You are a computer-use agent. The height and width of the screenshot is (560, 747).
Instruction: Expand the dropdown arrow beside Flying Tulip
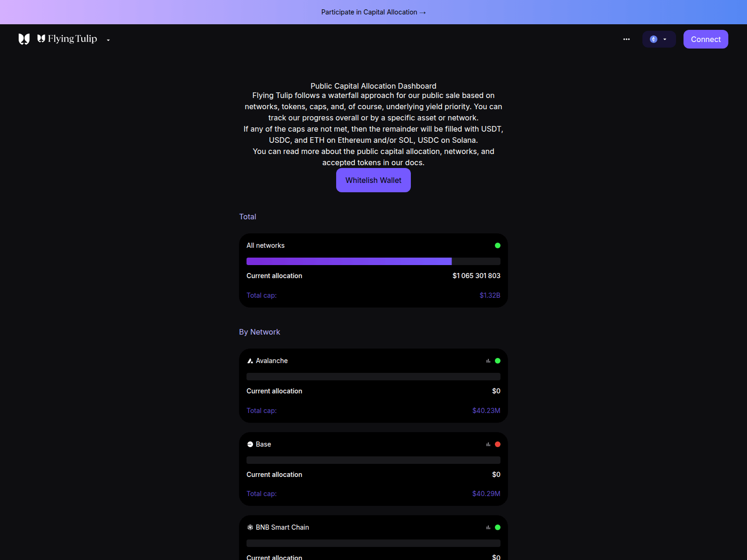point(108,40)
